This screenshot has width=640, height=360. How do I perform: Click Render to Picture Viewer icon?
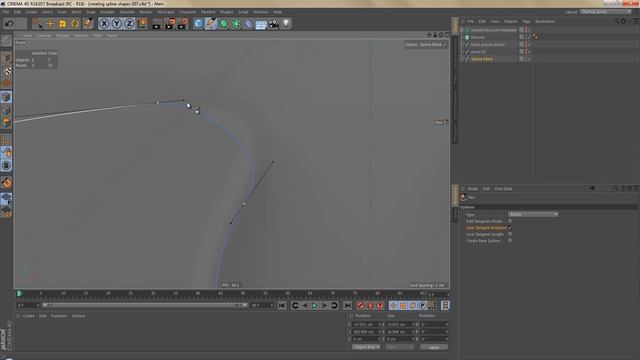point(170,24)
